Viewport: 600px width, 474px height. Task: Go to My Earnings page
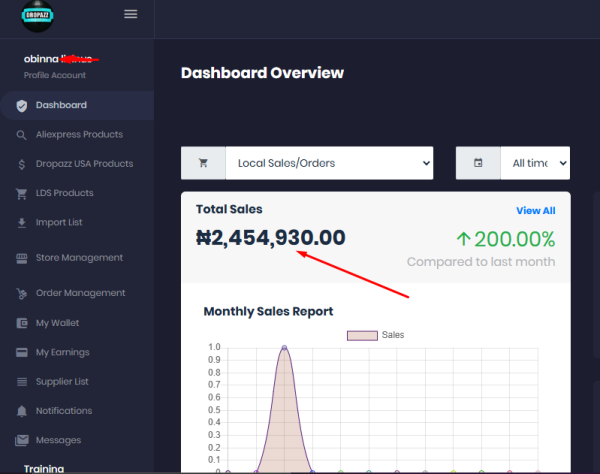[x=62, y=352]
